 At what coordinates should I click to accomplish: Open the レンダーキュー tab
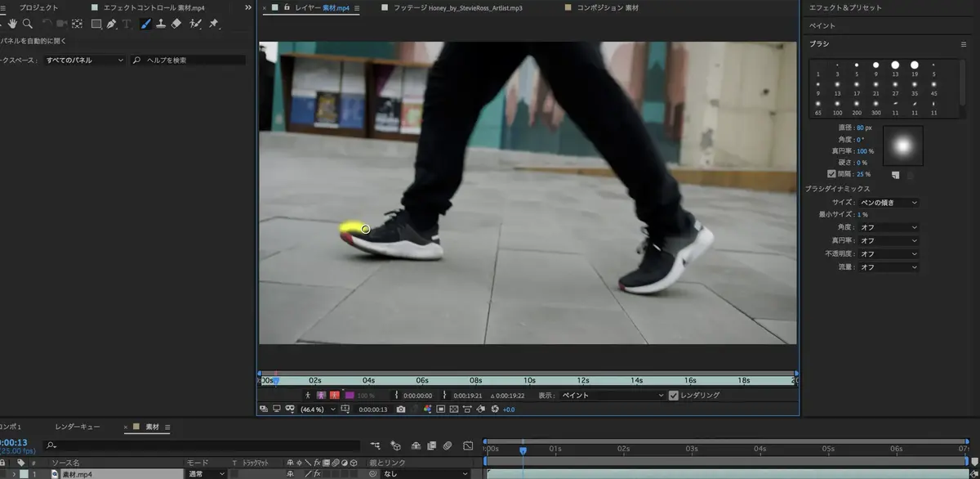coord(78,427)
